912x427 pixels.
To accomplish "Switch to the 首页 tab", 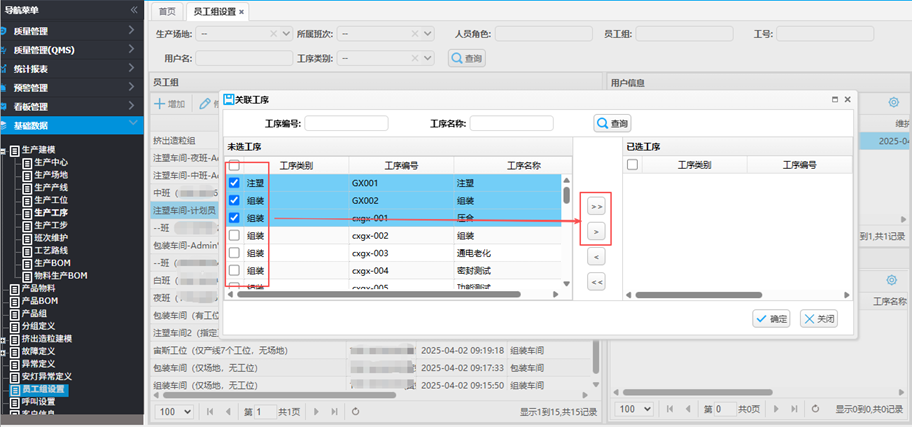I will [x=167, y=11].
